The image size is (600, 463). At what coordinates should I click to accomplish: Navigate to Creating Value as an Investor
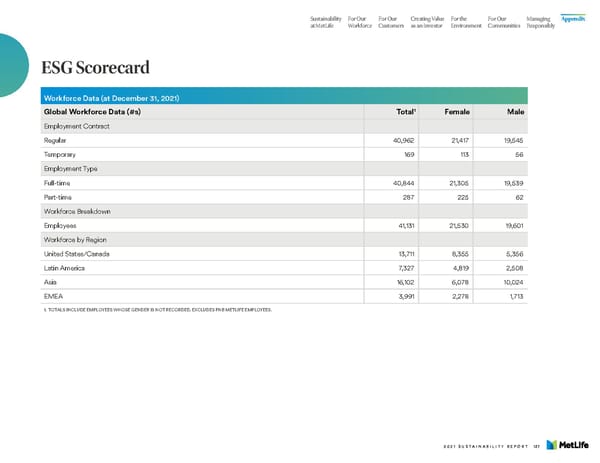click(x=428, y=20)
